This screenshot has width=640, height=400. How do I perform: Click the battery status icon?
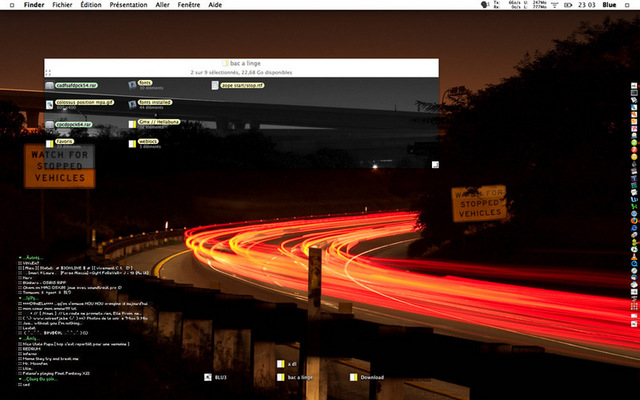570,5
